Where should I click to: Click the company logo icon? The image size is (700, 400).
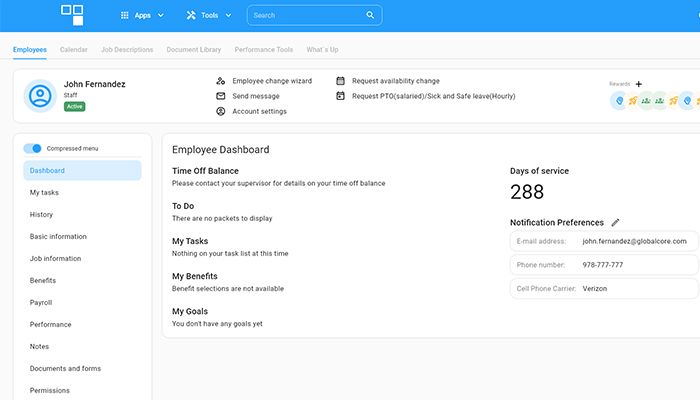click(73, 15)
